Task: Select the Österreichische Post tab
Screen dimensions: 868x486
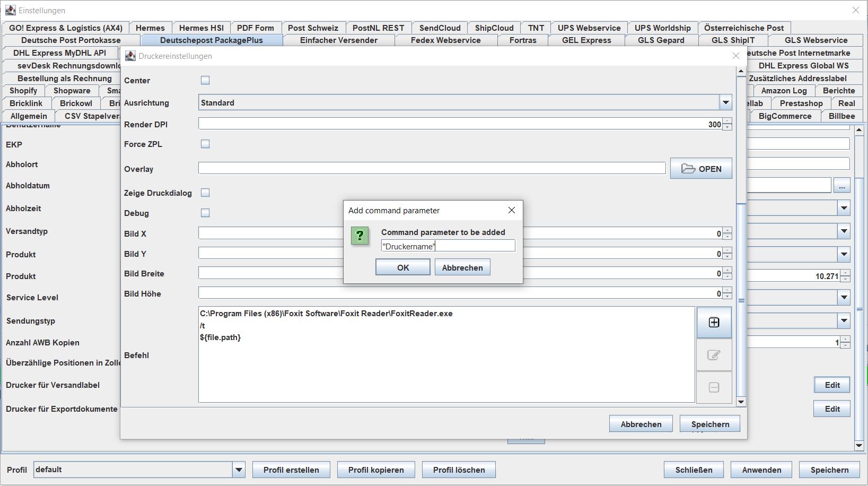Action: 744,28
